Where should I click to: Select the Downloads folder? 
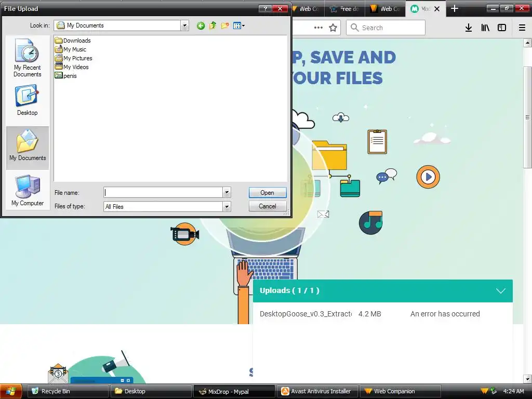coord(73,41)
